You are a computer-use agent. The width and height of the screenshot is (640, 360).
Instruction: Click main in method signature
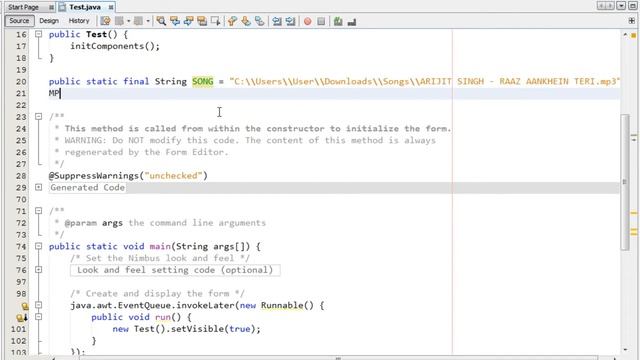click(x=160, y=247)
